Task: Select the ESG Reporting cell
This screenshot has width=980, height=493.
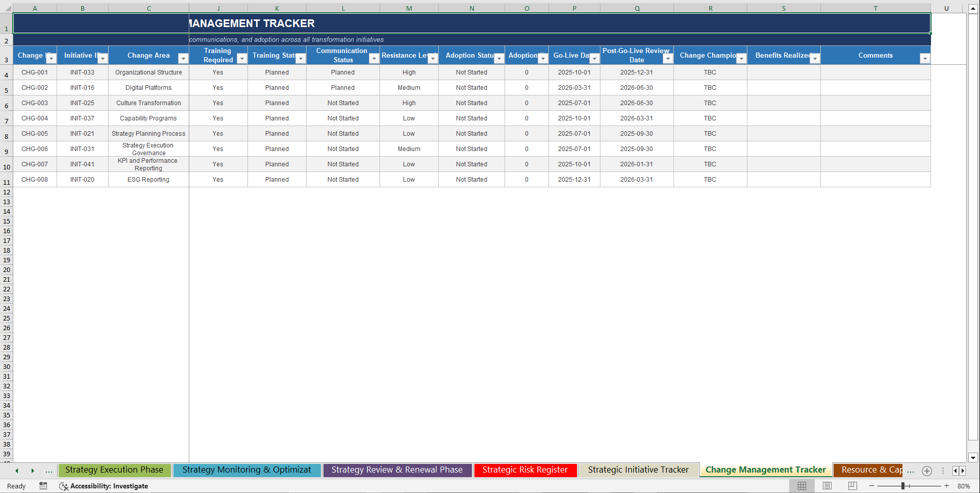Action: [x=148, y=180]
